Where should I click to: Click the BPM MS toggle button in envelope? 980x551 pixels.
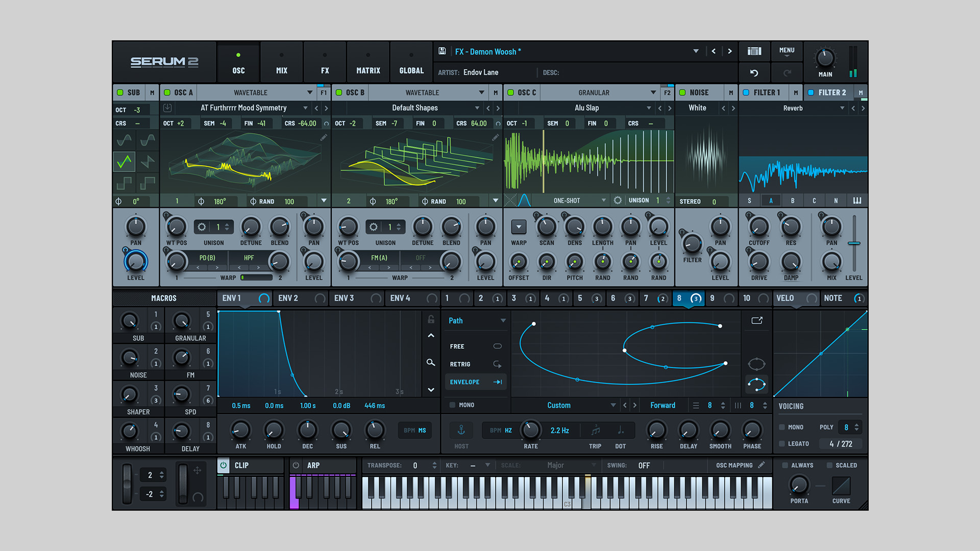(414, 430)
